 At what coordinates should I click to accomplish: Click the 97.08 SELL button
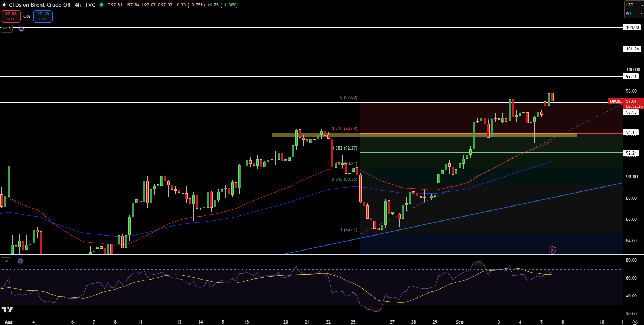(11, 16)
